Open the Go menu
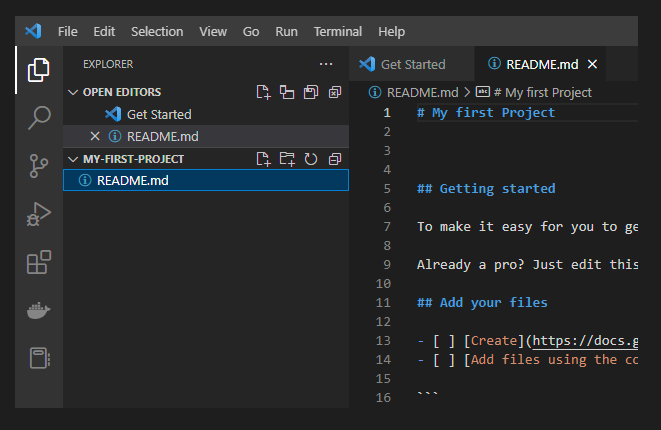 click(x=251, y=31)
